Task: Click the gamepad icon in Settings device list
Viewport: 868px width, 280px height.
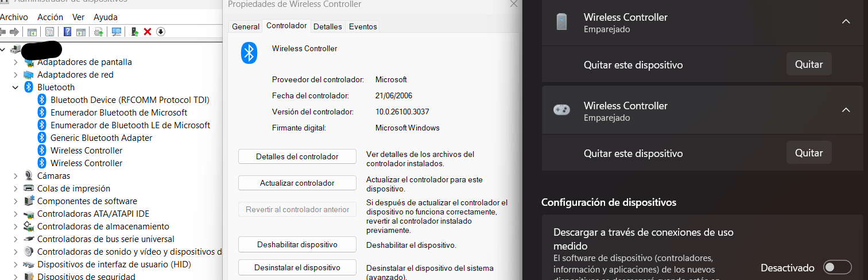Action: coord(561,110)
